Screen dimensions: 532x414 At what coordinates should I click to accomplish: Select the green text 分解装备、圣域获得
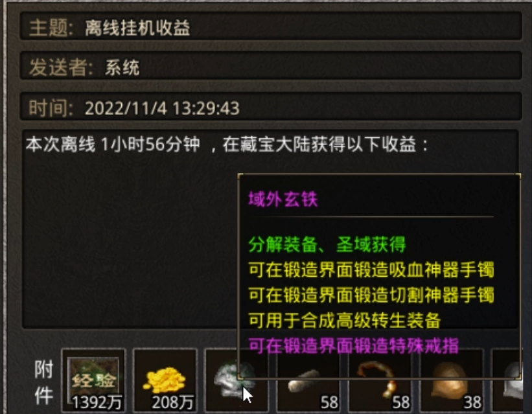click(x=327, y=244)
